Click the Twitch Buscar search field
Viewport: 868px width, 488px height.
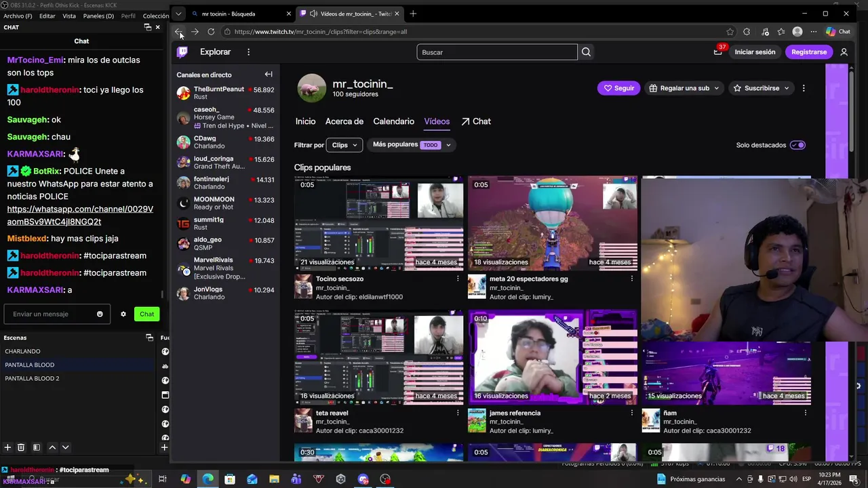coord(497,52)
